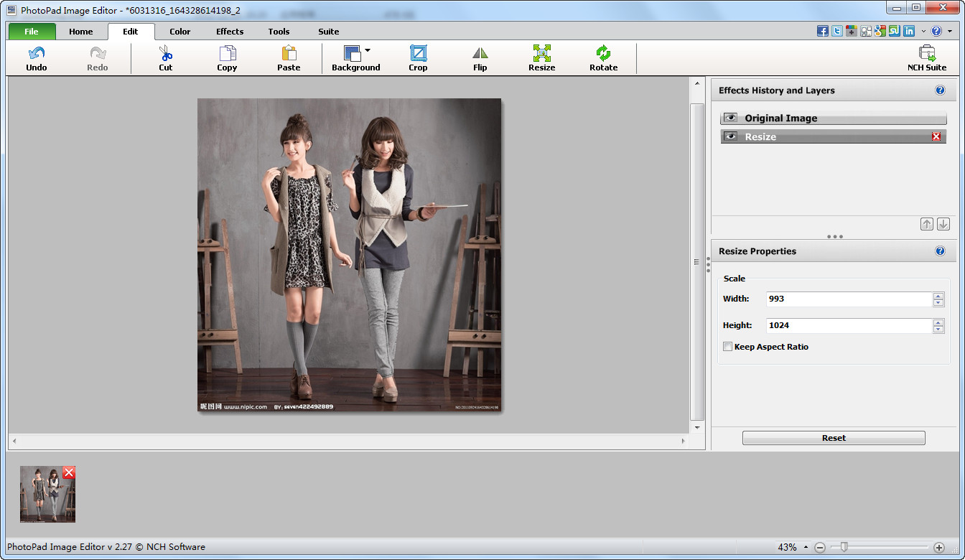Open the NCH Suite toolbox
The width and height of the screenshot is (965, 560).
coord(927,54)
